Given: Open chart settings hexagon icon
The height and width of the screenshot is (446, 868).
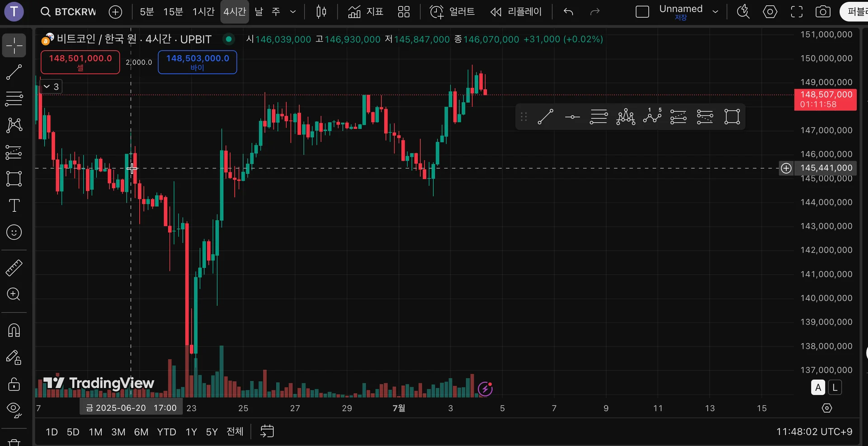Looking at the screenshot, I should click(770, 12).
